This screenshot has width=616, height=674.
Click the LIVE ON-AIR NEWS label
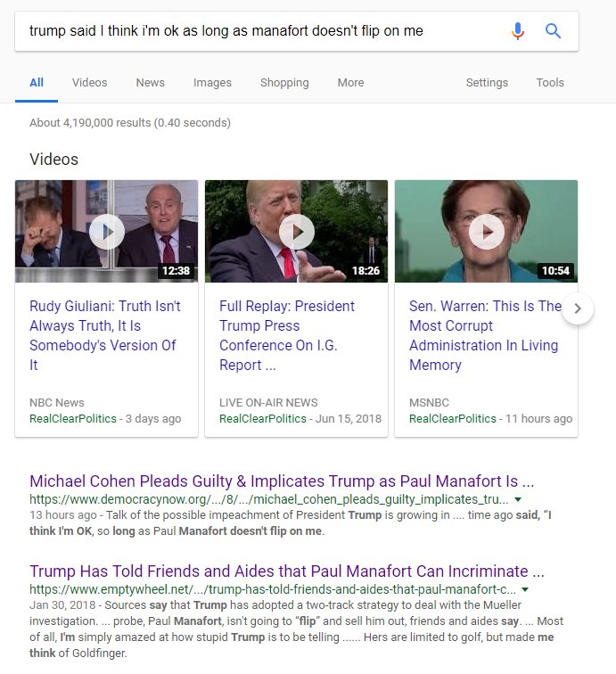point(268,403)
